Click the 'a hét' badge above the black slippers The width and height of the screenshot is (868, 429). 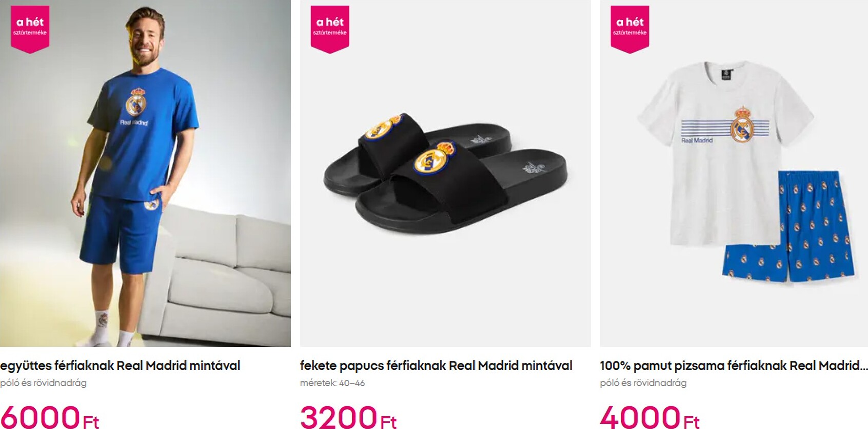pos(330,29)
